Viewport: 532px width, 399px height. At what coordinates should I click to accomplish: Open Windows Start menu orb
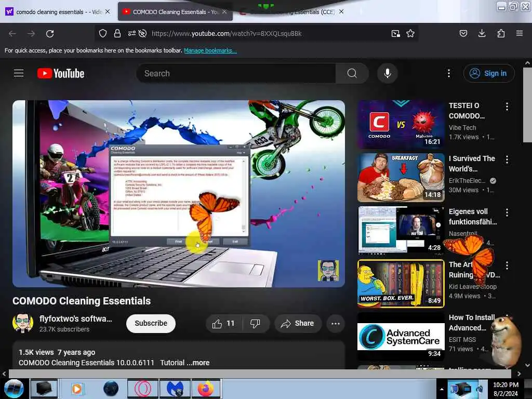coord(14,389)
